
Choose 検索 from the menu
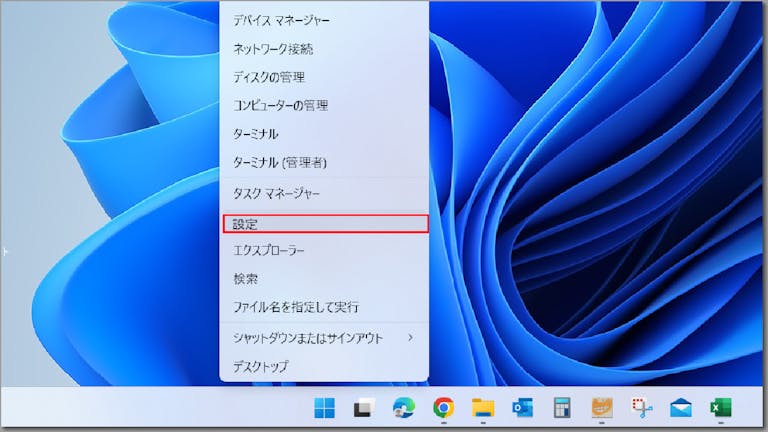click(x=324, y=279)
